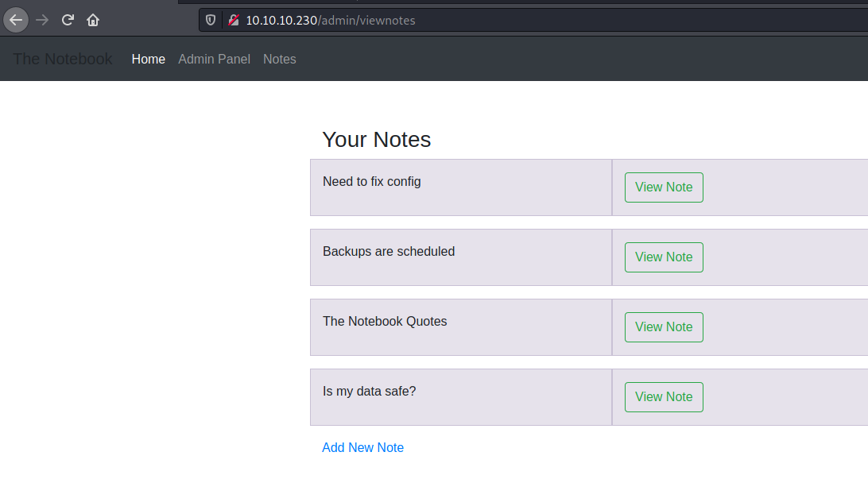
Task: View the 'Backups are scheduled' note
Action: tap(664, 257)
